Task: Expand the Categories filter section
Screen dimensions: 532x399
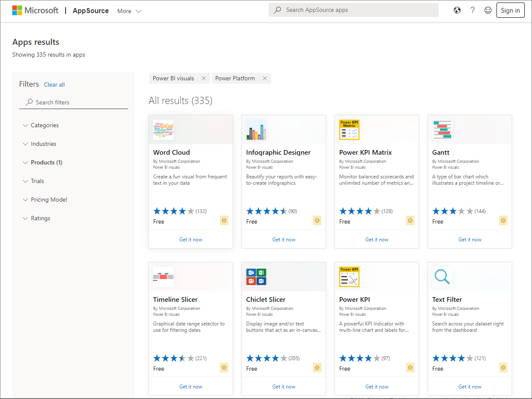Action: (44, 125)
